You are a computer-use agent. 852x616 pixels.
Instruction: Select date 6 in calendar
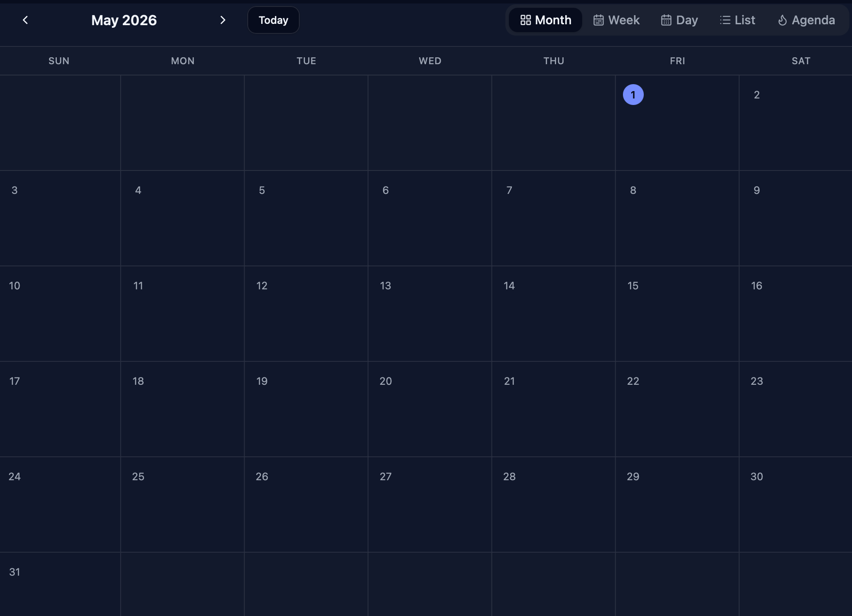pyautogui.click(x=385, y=190)
